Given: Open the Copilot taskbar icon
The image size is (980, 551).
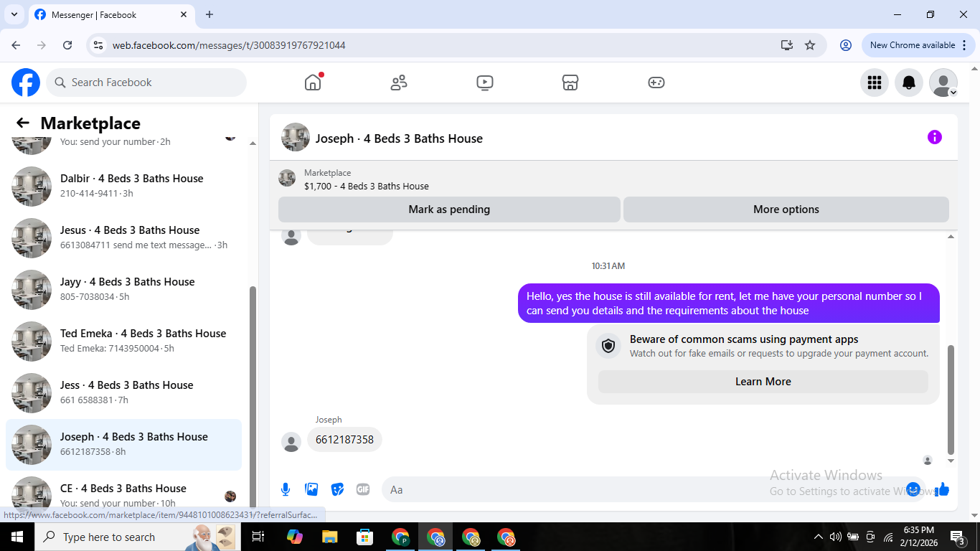Looking at the screenshot, I should click(x=295, y=537).
